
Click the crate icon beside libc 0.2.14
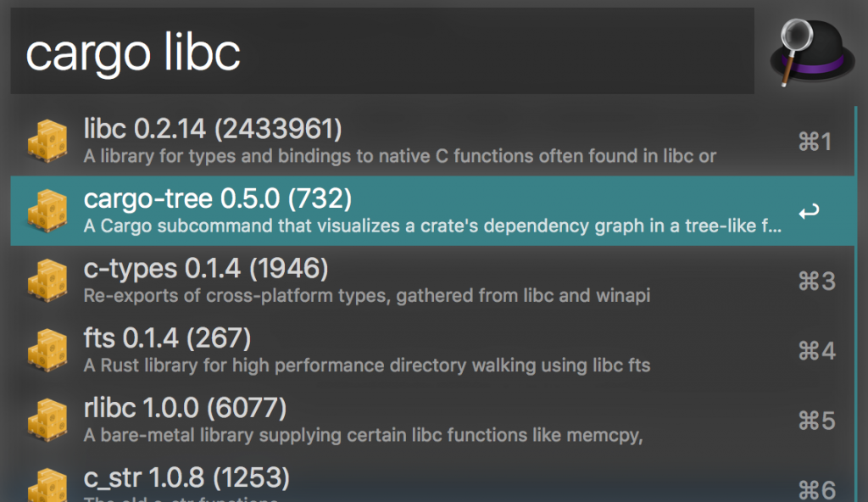tap(47, 141)
